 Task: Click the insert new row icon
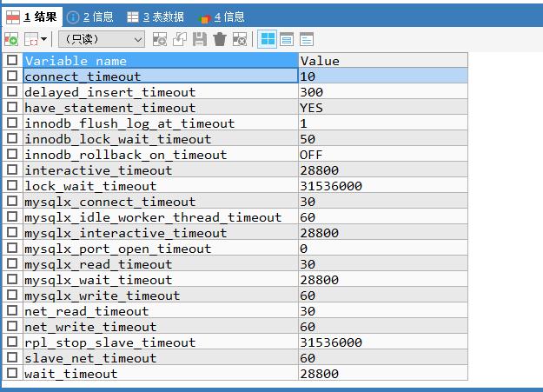(160, 39)
